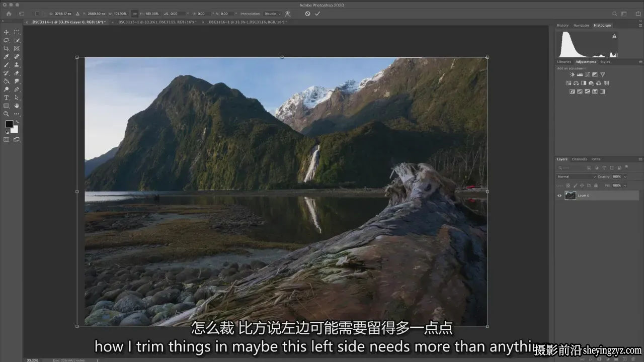Switch to the Channels tab

[x=579, y=159]
